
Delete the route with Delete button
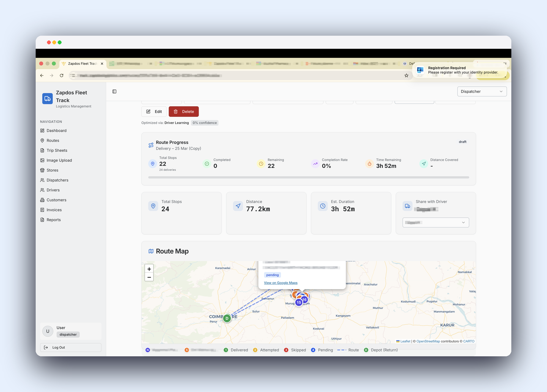pos(184,112)
